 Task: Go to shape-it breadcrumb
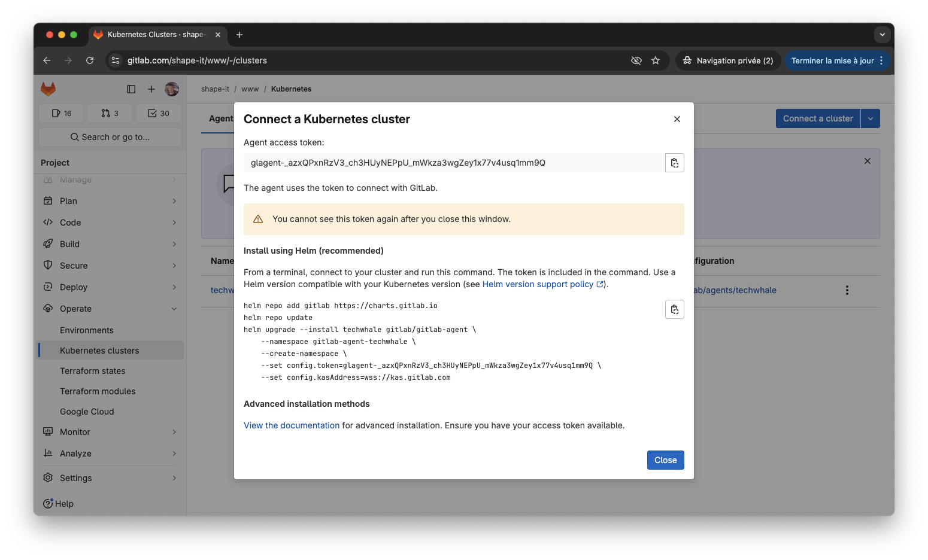(215, 89)
